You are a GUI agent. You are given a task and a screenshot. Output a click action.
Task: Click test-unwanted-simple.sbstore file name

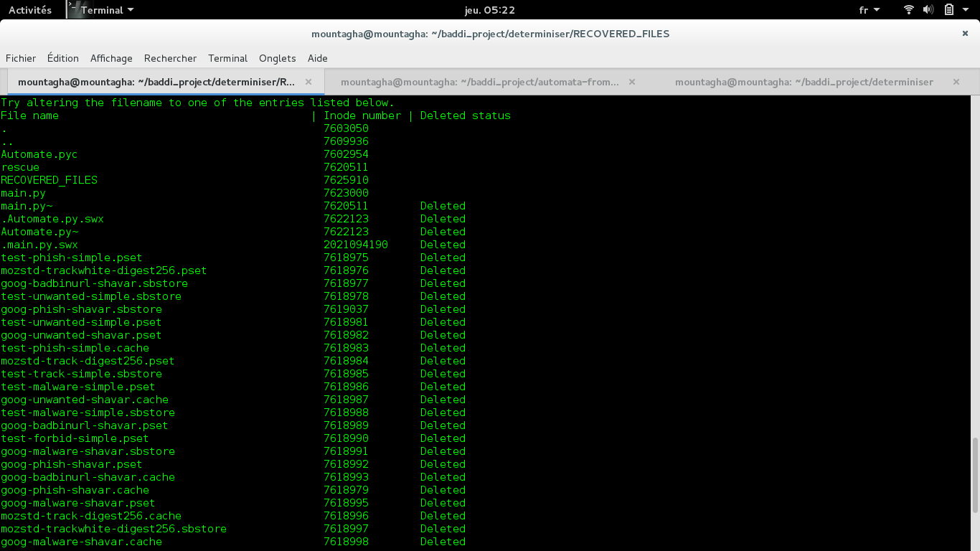[91, 296]
